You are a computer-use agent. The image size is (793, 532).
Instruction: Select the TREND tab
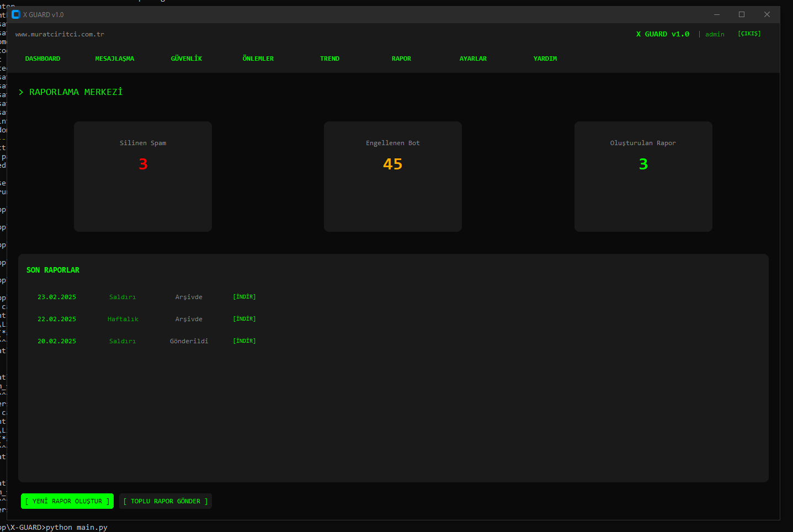(x=329, y=58)
